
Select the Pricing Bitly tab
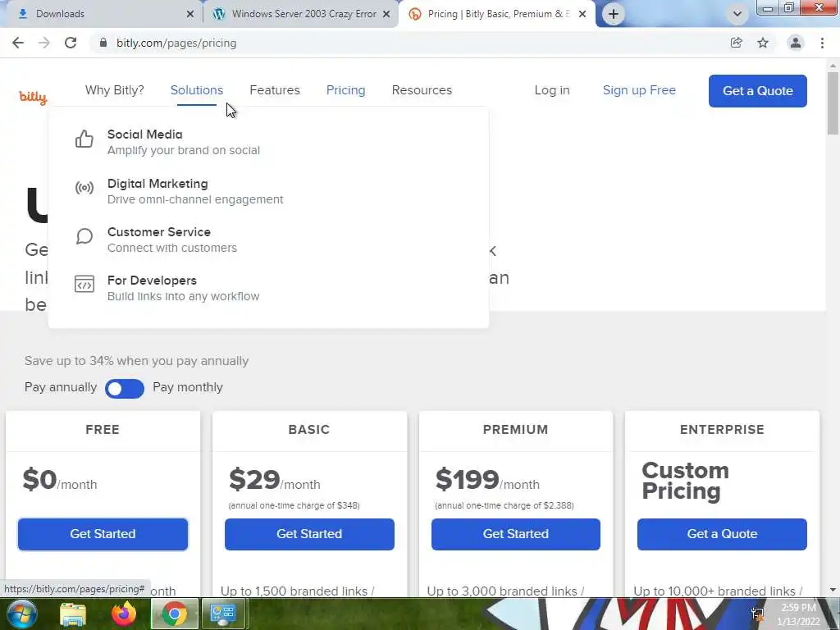tap(496, 14)
